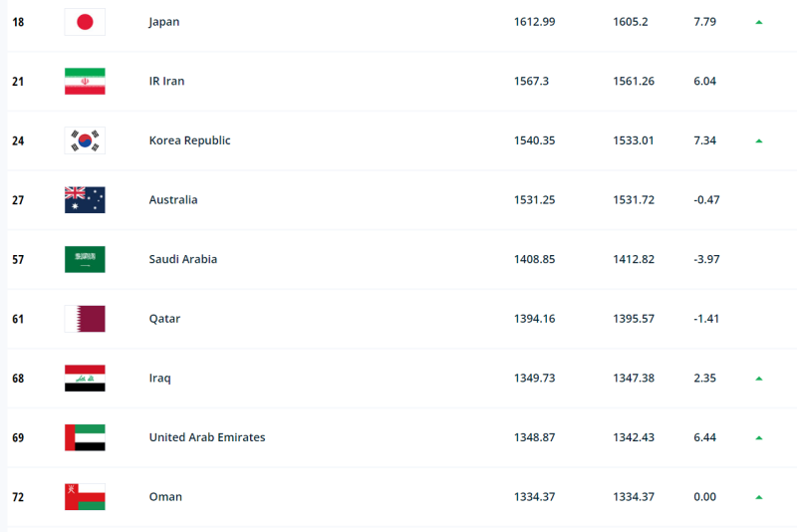Select the Qatar team name
Viewport: 797px width, 532px height.
coord(164,319)
